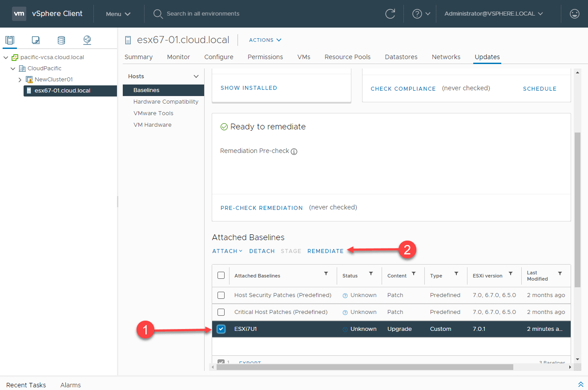Click the horizontal scrollbar thumb
Image resolution: width=588 pixels, height=390 pixels.
[x=365, y=367]
